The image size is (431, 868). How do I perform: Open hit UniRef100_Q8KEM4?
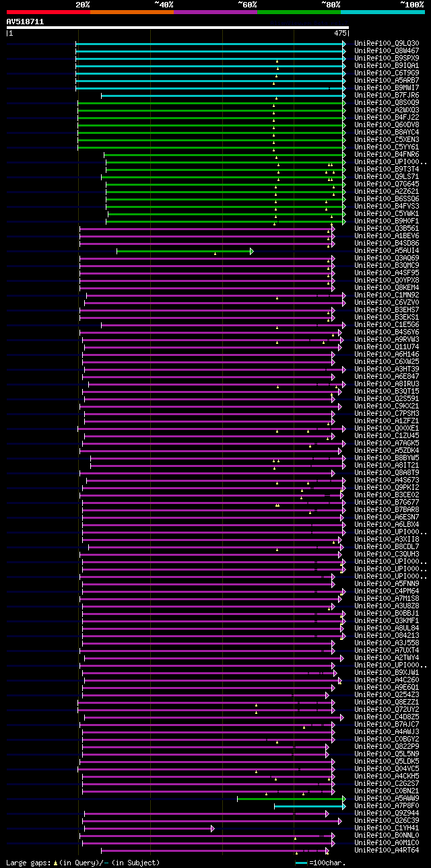(x=387, y=288)
